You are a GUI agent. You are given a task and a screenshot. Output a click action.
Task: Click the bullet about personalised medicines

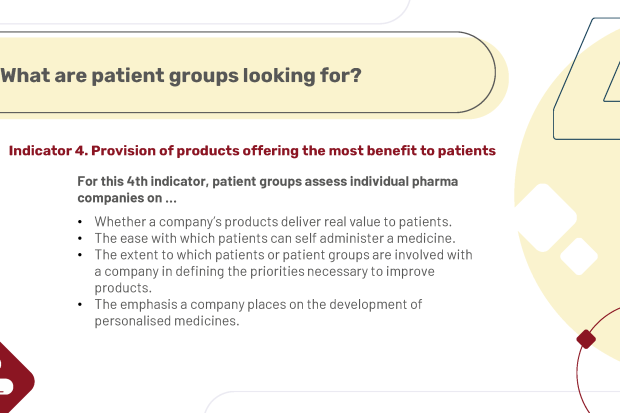click(x=258, y=313)
